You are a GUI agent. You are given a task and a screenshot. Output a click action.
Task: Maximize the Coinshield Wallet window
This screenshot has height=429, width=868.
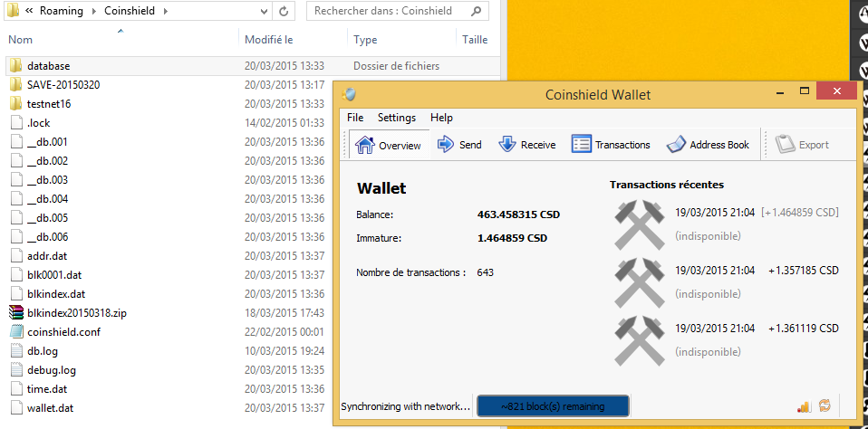[x=805, y=91]
